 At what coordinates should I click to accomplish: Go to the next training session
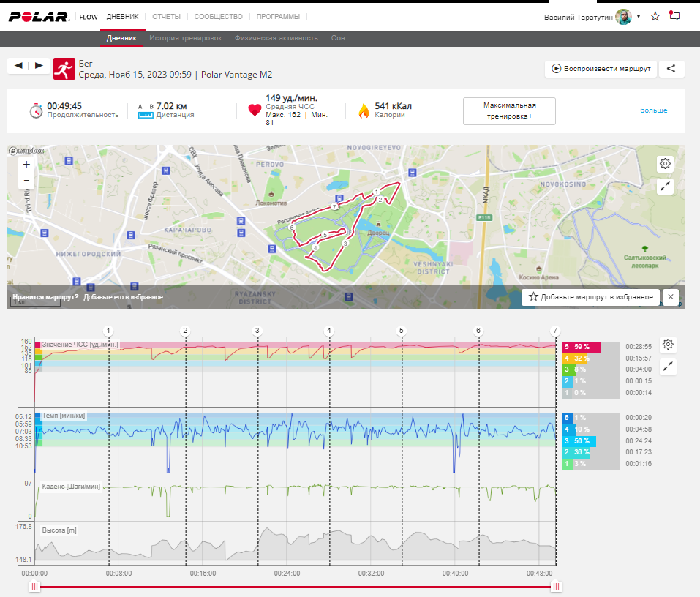pyautogui.click(x=39, y=66)
